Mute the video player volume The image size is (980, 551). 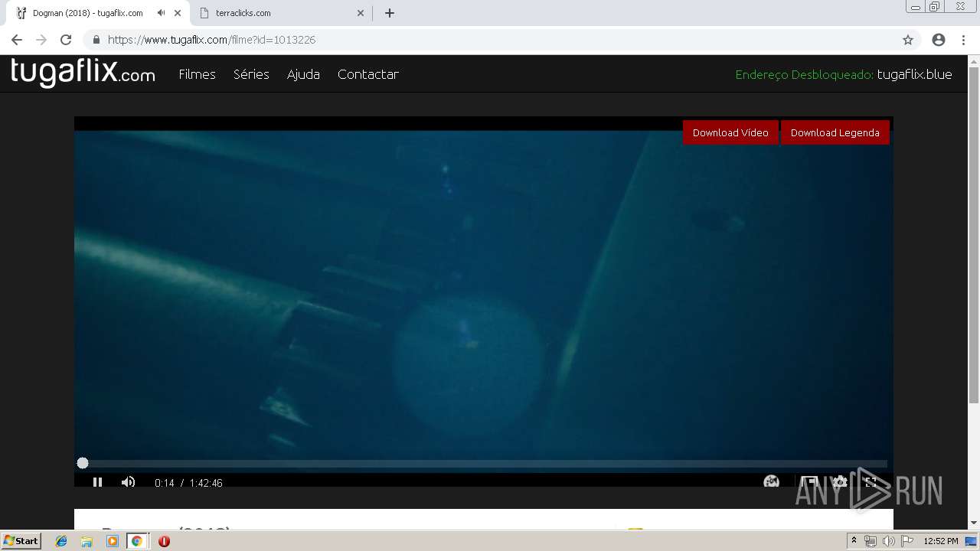click(x=128, y=482)
